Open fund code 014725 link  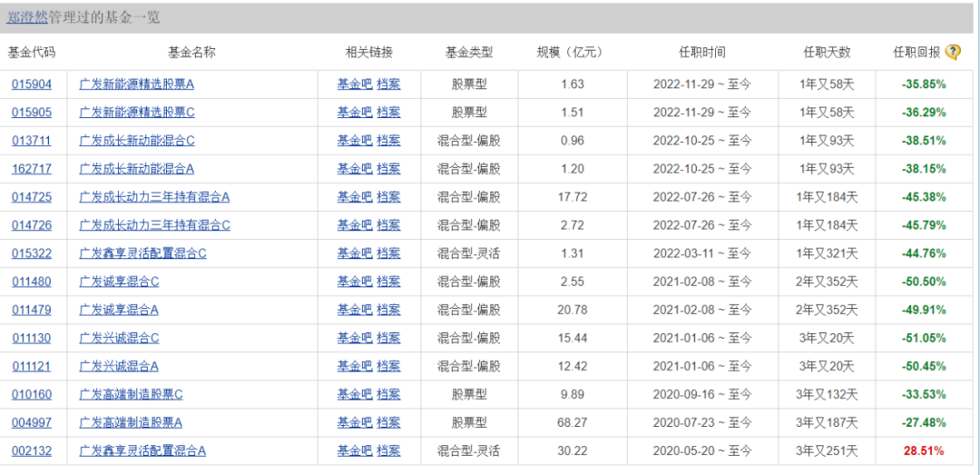[x=31, y=197]
